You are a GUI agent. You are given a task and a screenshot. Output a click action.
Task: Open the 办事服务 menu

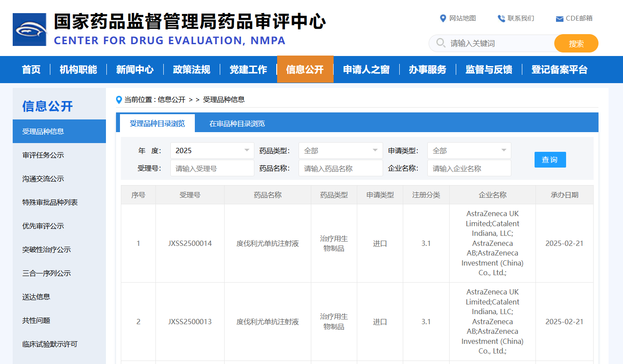(x=427, y=70)
